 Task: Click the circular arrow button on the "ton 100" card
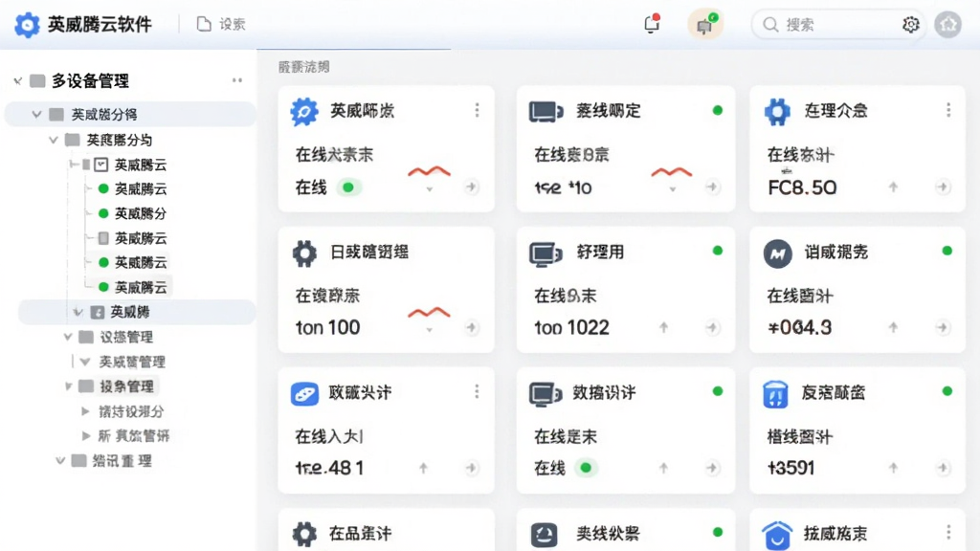pyautogui.click(x=471, y=327)
